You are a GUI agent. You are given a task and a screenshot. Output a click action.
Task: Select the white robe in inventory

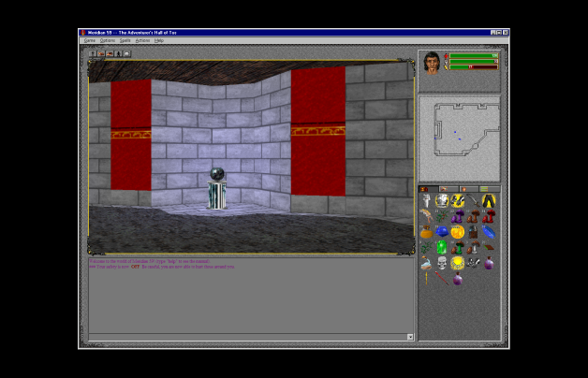tap(426, 201)
